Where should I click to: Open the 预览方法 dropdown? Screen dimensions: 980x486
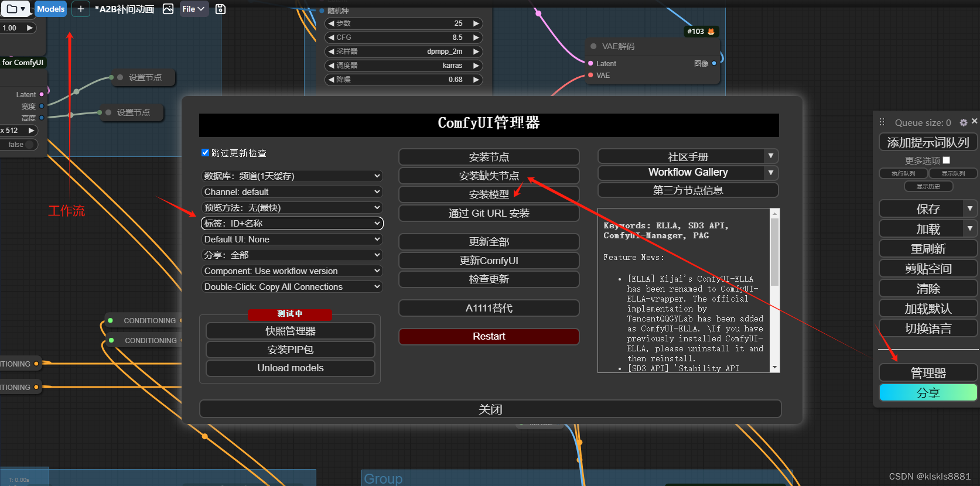292,207
